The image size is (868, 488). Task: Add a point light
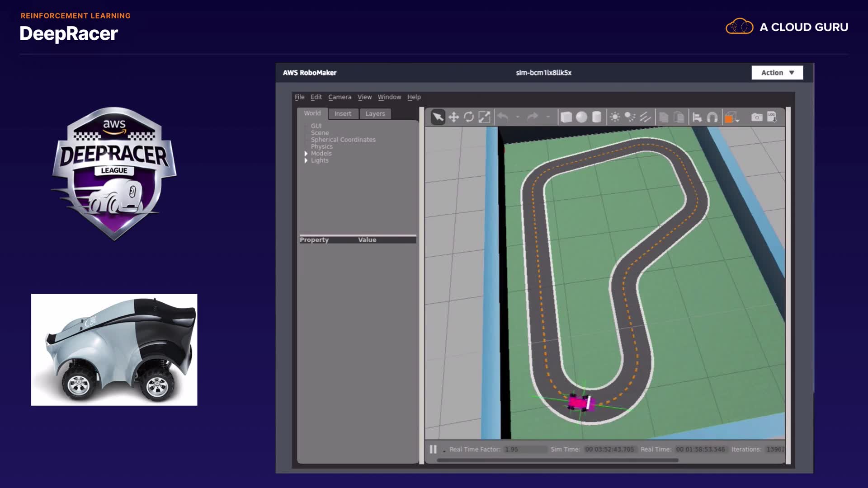[x=615, y=117]
